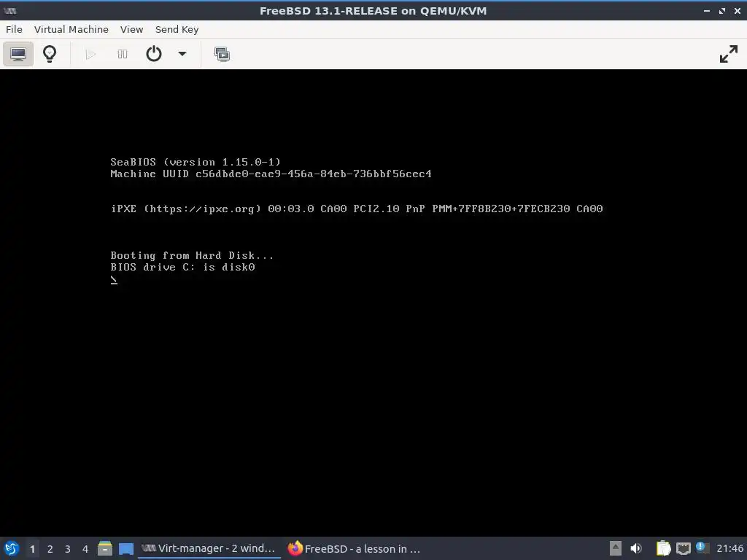Switch to Firefox FreeBSD taskbar window
The height and width of the screenshot is (560, 747).
click(x=355, y=548)
